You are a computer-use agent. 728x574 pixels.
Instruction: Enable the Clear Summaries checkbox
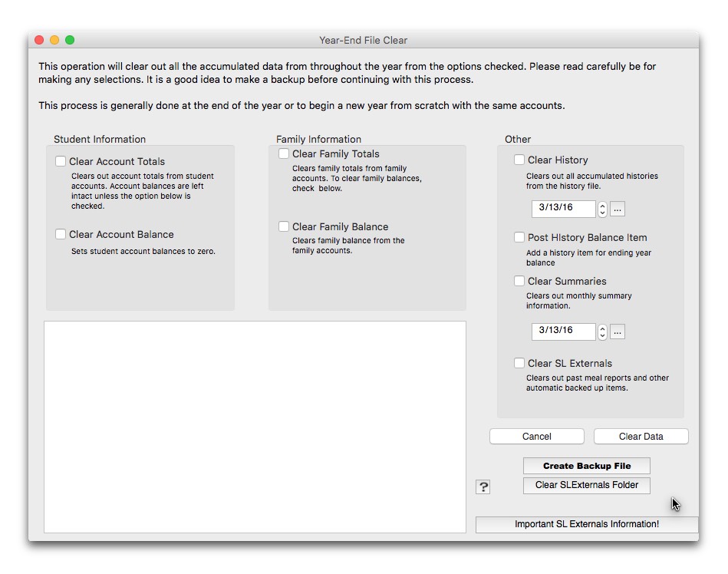(519, 281)
